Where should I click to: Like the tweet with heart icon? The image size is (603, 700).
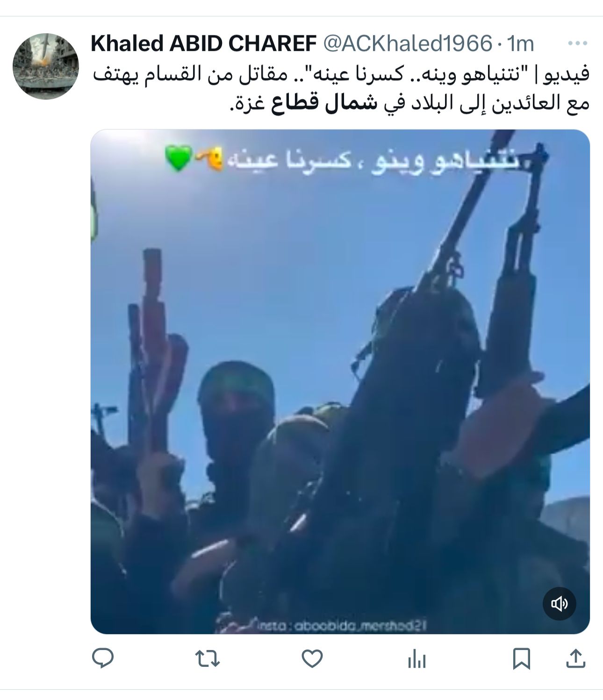pos(312,659)
